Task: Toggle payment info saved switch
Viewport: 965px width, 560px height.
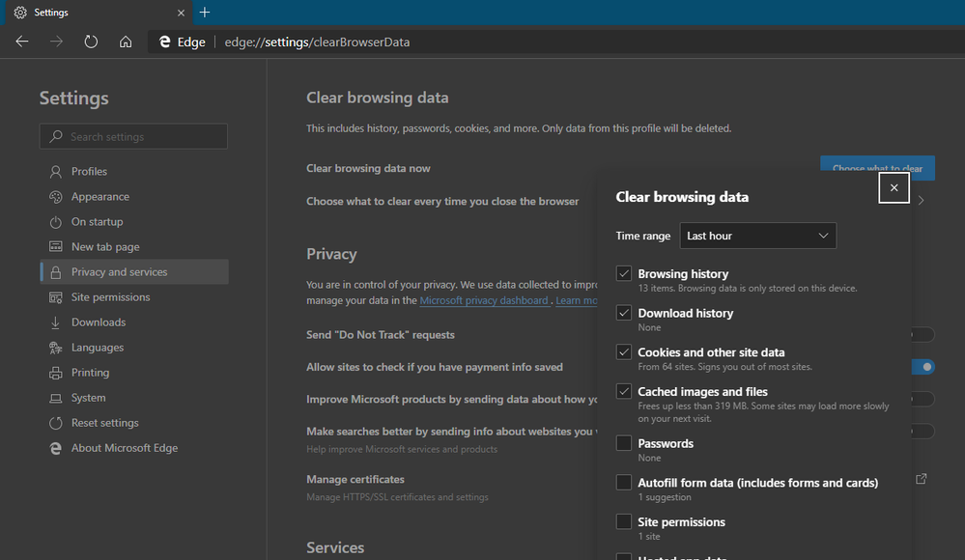Action: click(923, 367)
